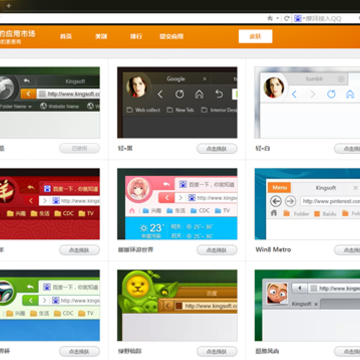This screenshot has height=360, width=360.
Task: Select the highlighted 皮肤 skins tab
Action: pos(255,36)
